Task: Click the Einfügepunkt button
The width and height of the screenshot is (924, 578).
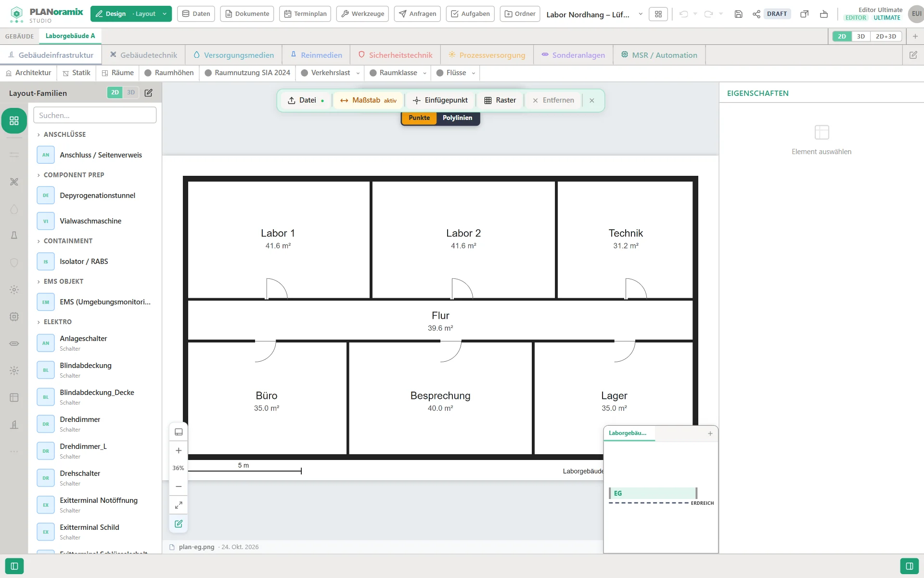Action: point(440,100)
